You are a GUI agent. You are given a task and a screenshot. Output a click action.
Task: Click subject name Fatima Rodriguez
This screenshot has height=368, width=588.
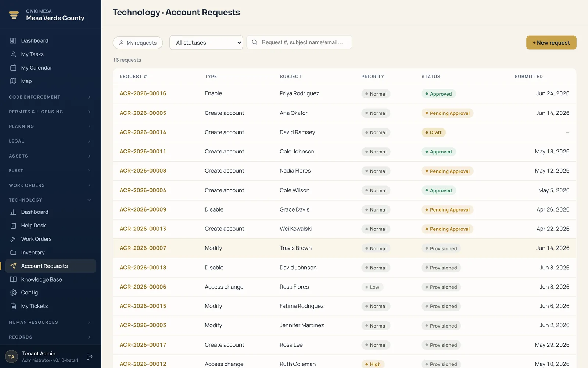[301, 306]
